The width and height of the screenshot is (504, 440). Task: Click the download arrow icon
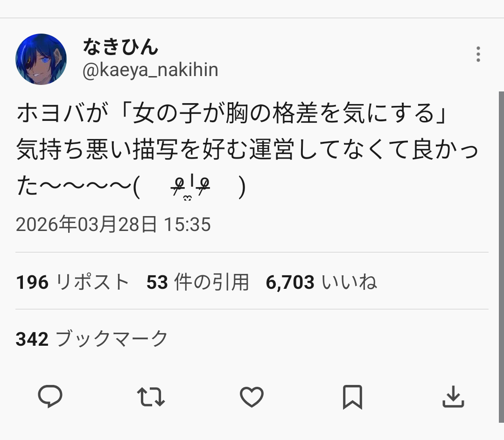coord(453,398)
